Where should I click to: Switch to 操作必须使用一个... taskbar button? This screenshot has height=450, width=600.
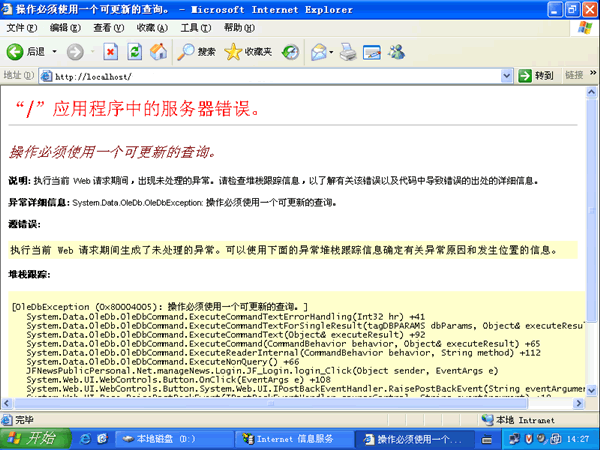click(414, 439)
